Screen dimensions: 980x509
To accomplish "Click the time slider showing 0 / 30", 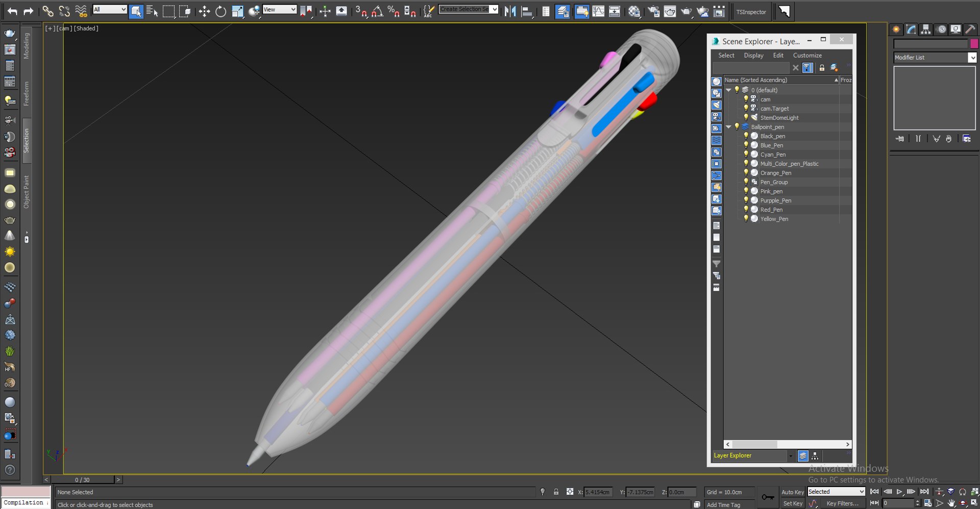I will (83, 480).
